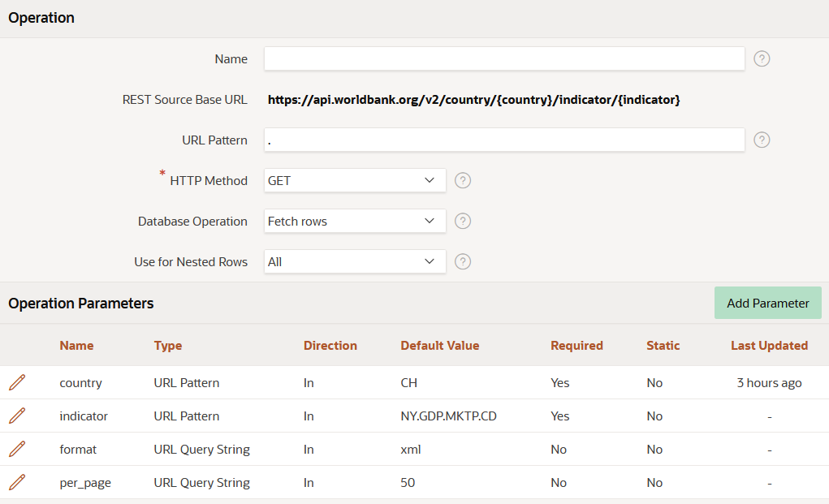Viewport: 829px width, 504px height.
Task: Edit the per_page parameter pencil icon
Action: 17,482
